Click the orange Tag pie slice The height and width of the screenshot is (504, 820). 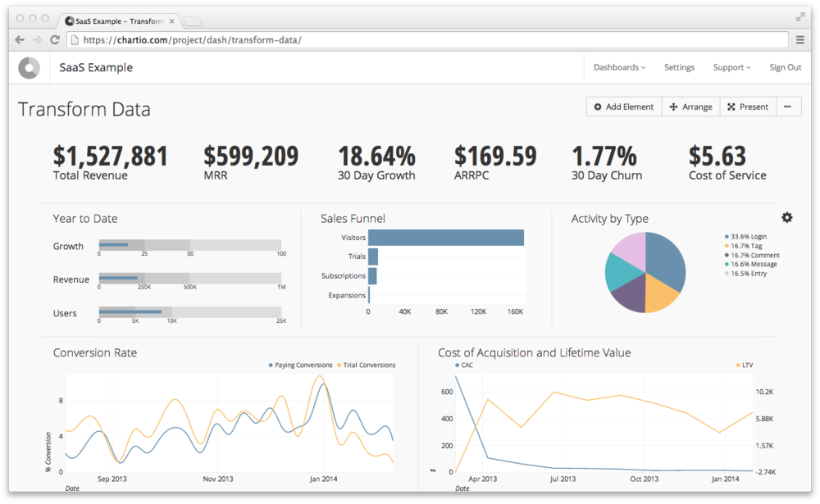[660, 293]
